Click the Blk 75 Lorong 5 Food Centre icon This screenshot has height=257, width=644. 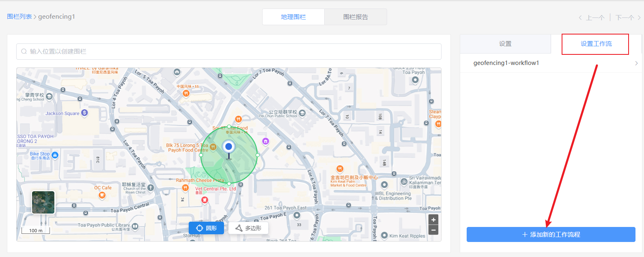[213, 147]
